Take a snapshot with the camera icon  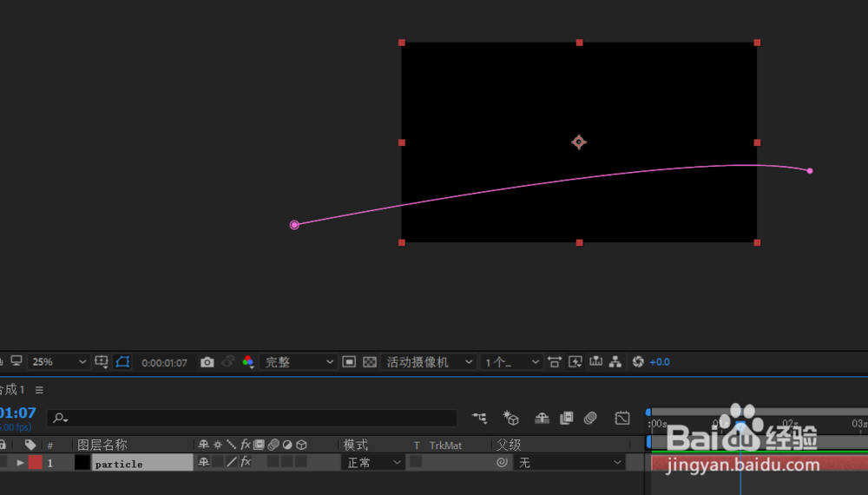207,362
